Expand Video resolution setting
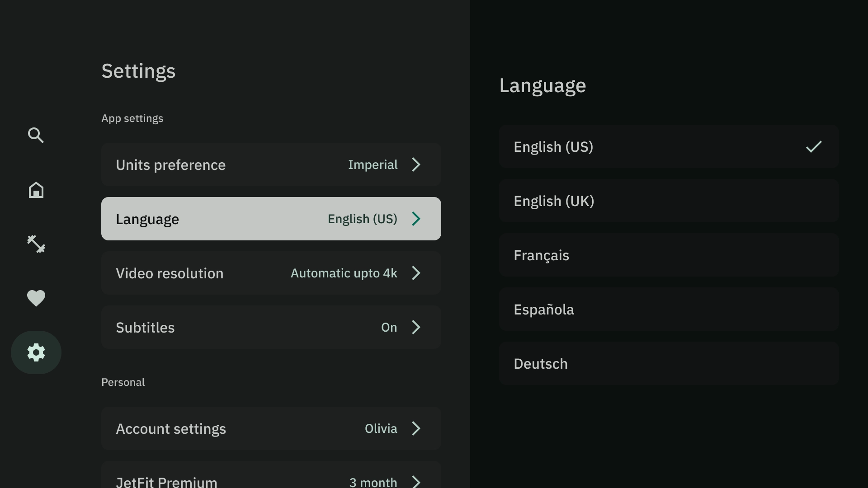 pos(417,273)
